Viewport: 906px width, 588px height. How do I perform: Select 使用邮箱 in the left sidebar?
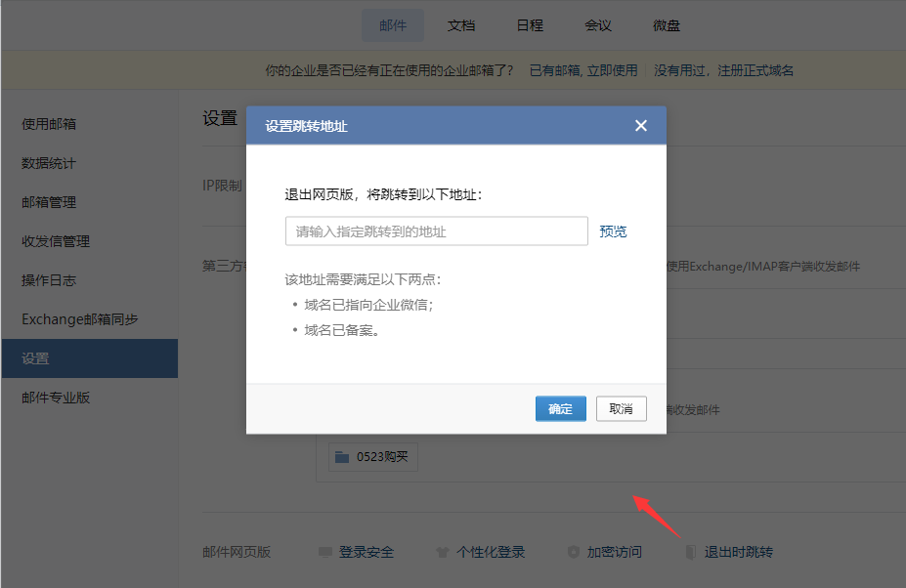tap(49, 124)
